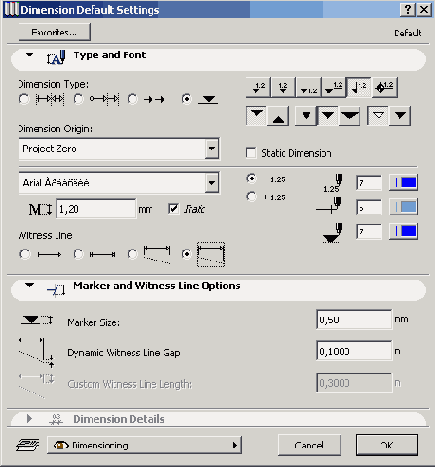Click the Default label at top right

pos(408,33)
